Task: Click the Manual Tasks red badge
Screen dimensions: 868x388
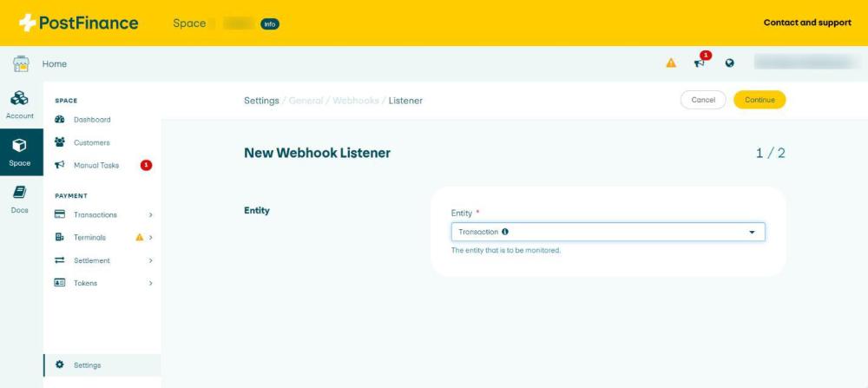Action: point(146,165)
